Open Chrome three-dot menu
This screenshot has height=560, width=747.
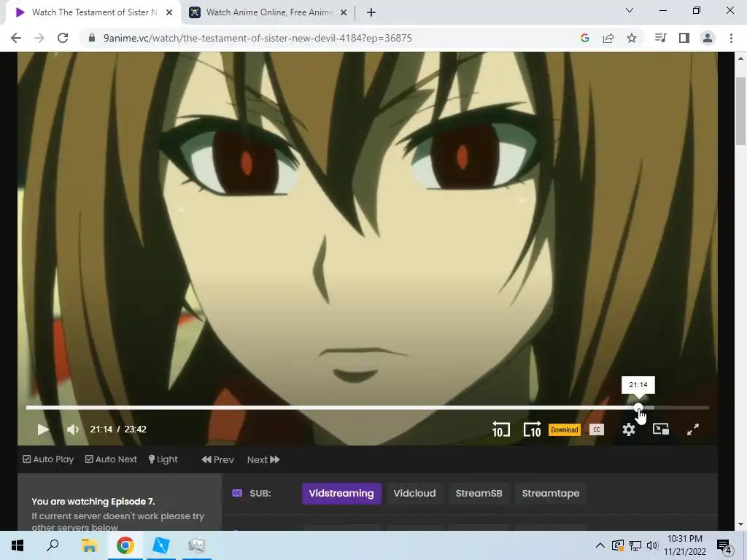731,38
